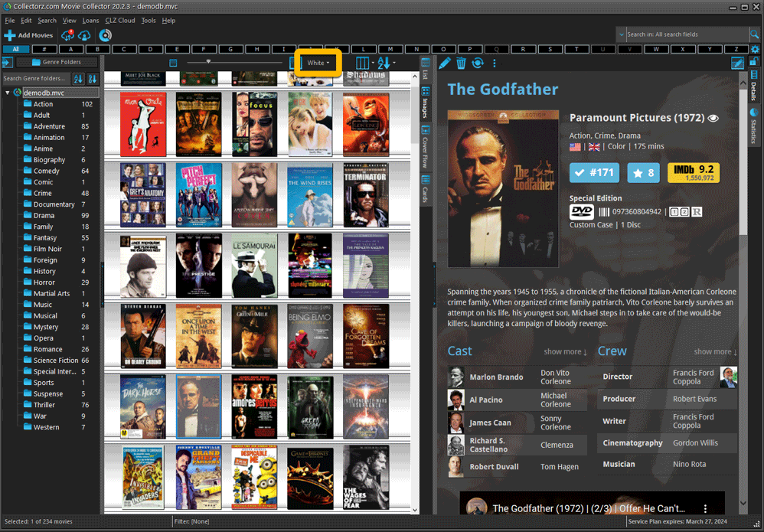Click Marlon Brando's cast photo

[x=456, y=377]
